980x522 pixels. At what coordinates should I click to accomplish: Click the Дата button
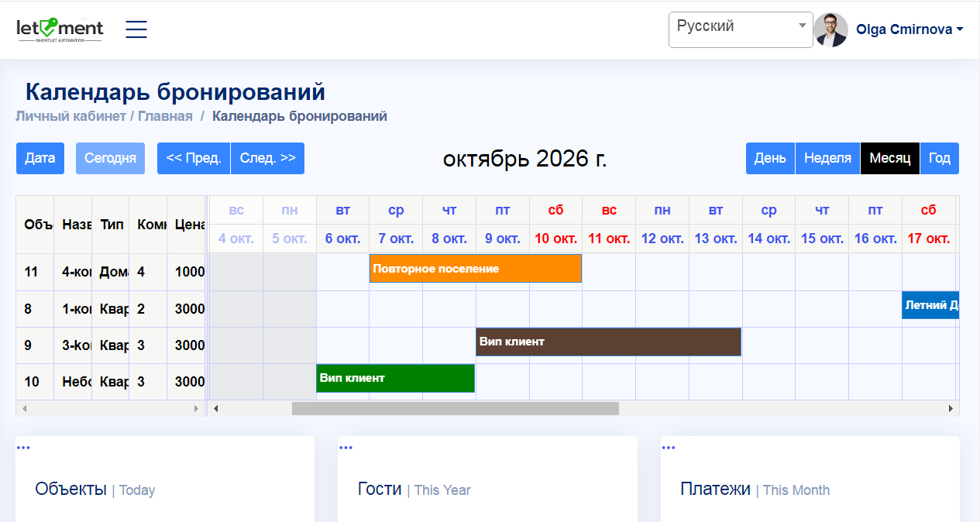[40, 158]
